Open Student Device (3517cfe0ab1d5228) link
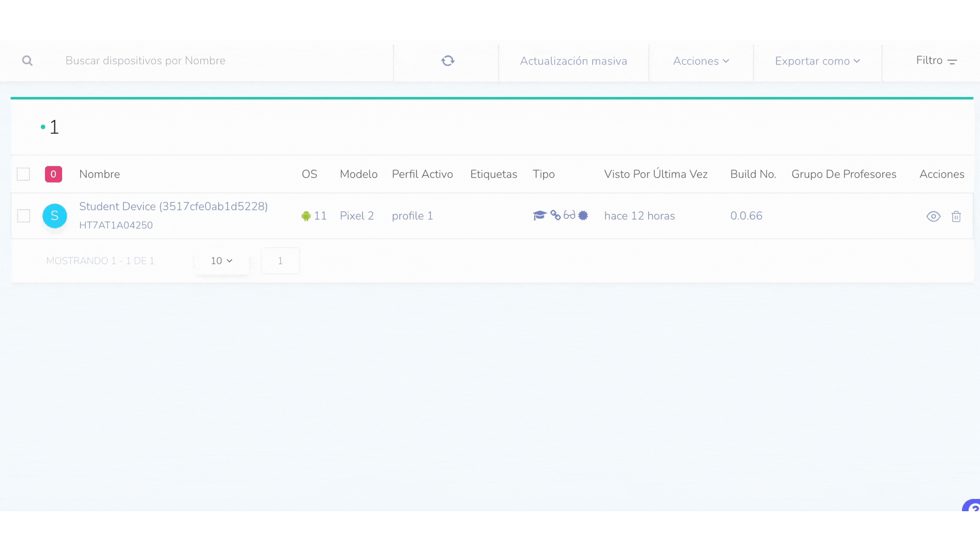Screen dimensions: 980x551 pos(173,206)
